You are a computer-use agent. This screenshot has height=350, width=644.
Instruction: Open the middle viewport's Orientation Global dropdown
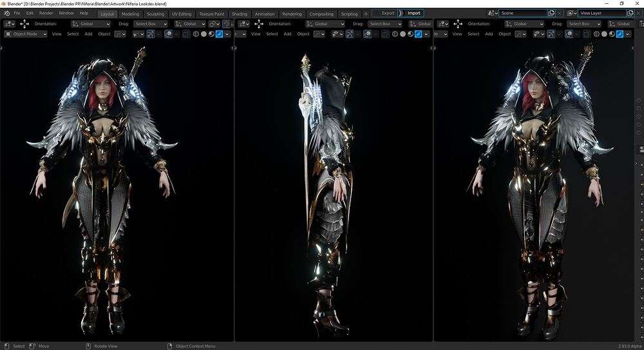pyautogui.click(x=325, y=24)
